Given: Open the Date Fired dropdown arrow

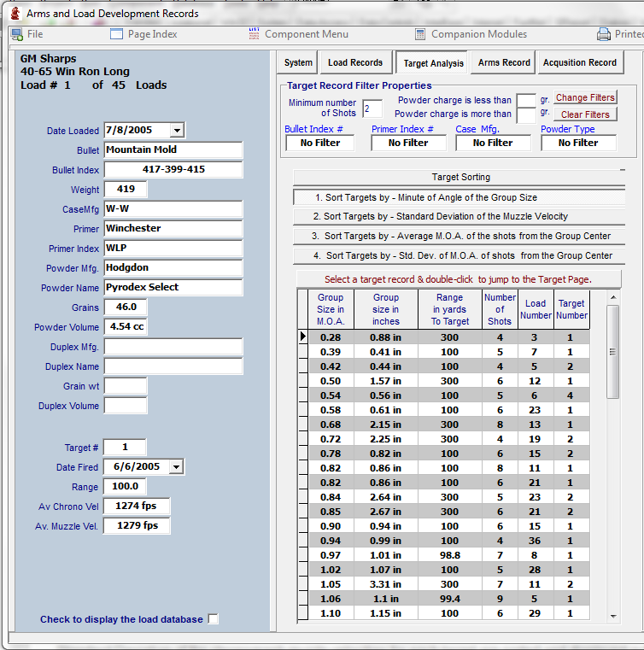Looking at the screenshot, I should [176, 466].
